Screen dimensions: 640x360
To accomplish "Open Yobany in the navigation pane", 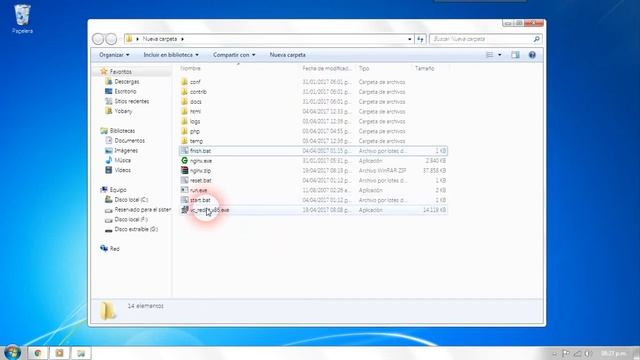I will pyautogui.click(x=123, y=111).
